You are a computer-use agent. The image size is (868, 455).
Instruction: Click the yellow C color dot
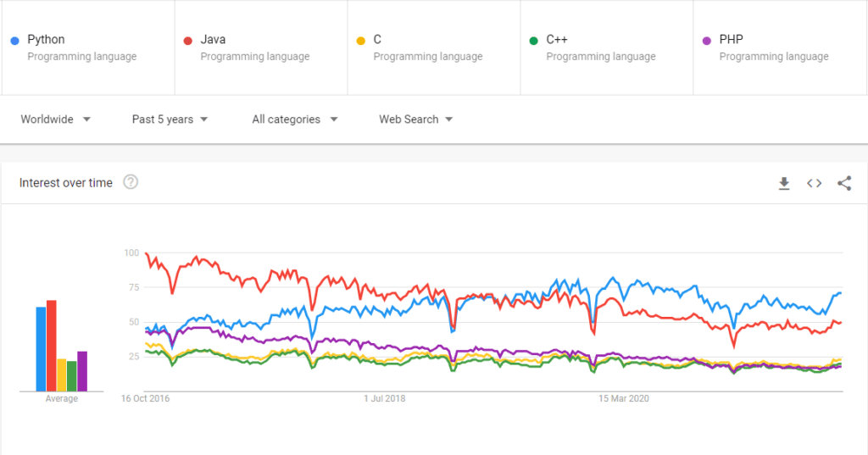pyautogui.click(x=361, y=40)
